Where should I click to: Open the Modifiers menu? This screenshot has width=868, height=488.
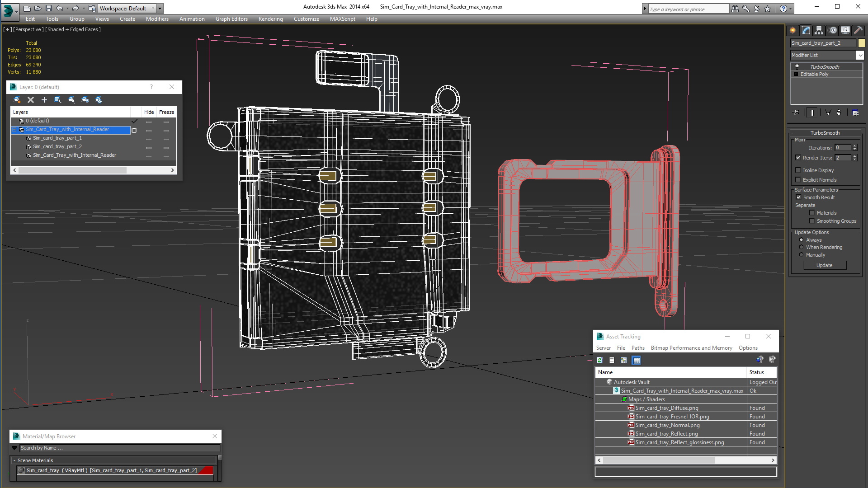tap(157, 19)
